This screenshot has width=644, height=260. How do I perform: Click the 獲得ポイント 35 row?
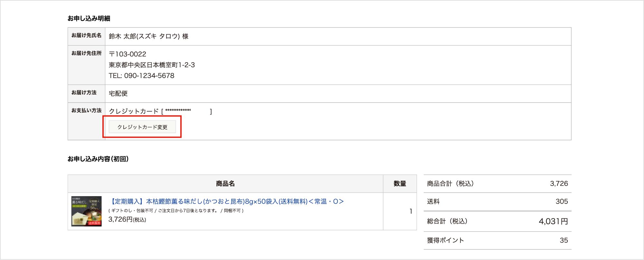[x=497, y=240]
